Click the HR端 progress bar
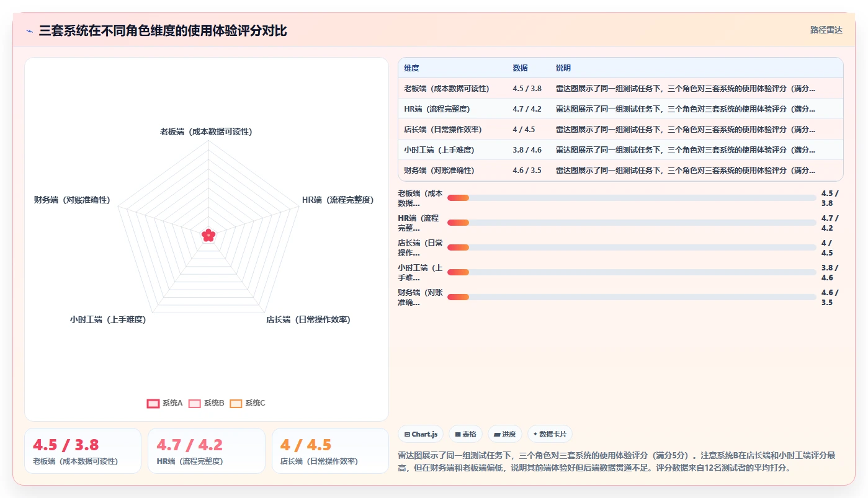Viewport: 868px width, 498px height. (x=632, y=223)
